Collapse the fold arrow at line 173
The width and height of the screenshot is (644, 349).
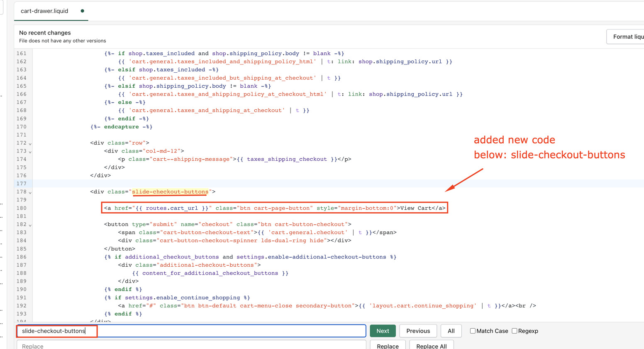30,152
